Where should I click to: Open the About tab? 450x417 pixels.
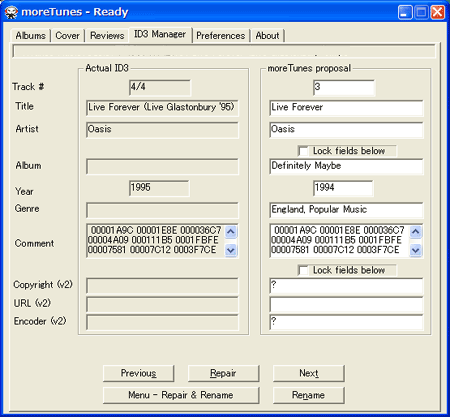tap(267, 36)
